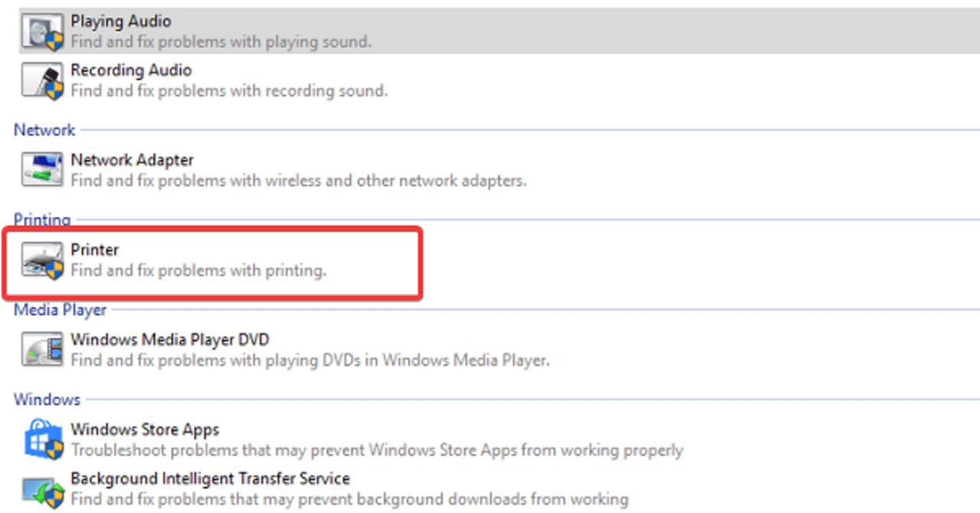Image resolution: width=980 pixels, height=513 pixels.
Task: Click 'Find and fix problems with printing' description
Action: (x=198, y=270)
